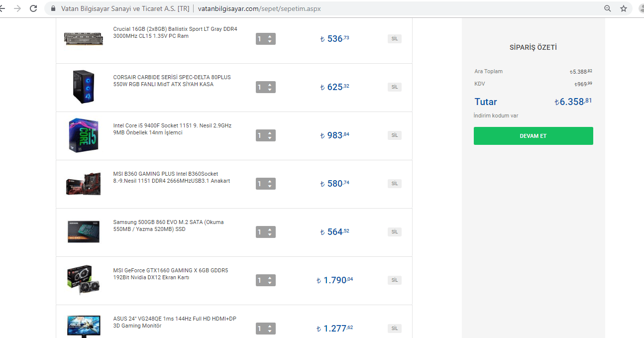Open Crucial 16GB Ballistix Sport product title
The height and width of the screenshot is (338, 644).
[175, 32]
